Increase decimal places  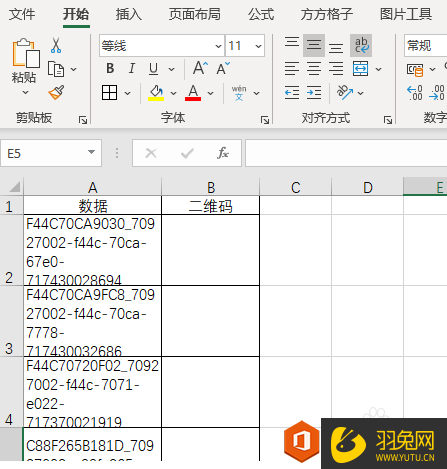415,93
